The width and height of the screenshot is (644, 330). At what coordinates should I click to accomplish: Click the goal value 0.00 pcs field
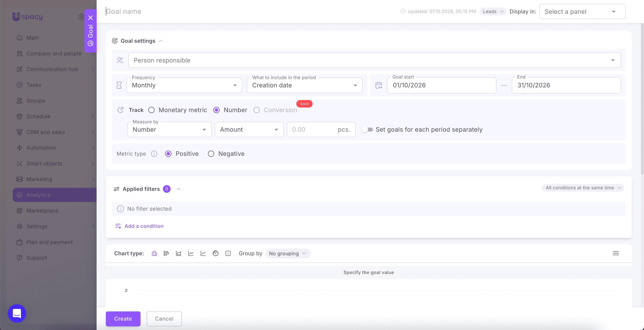click(321, 130)
